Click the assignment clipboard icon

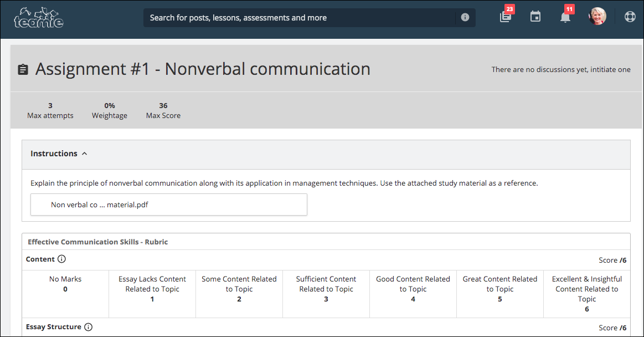point(23,69)
